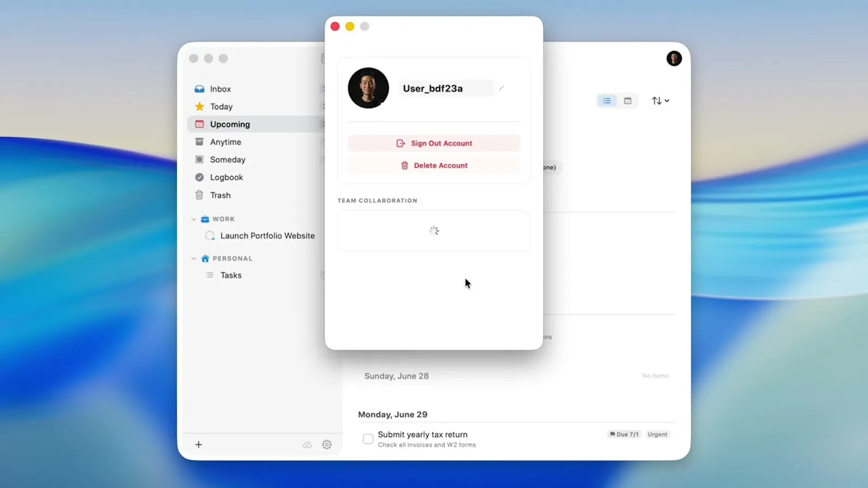Collapse the PERSONAL area chevron
The width and height of the screenshot is (868, 488).
point(194,259)
